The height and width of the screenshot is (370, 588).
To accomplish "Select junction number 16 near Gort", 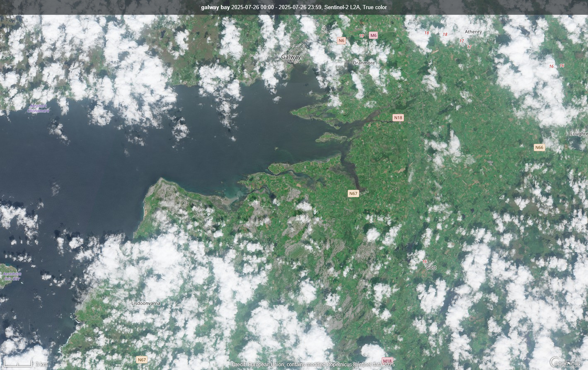I will (424, 261).
